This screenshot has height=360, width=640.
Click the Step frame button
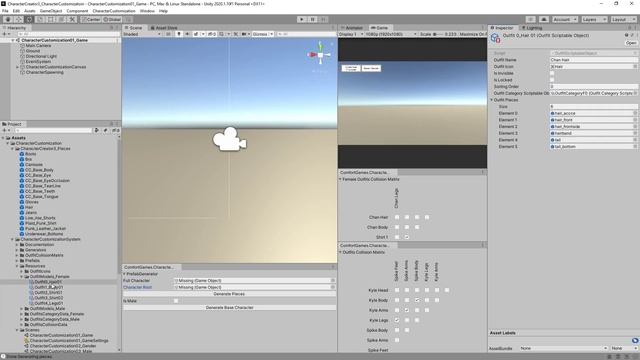point(323,19)
